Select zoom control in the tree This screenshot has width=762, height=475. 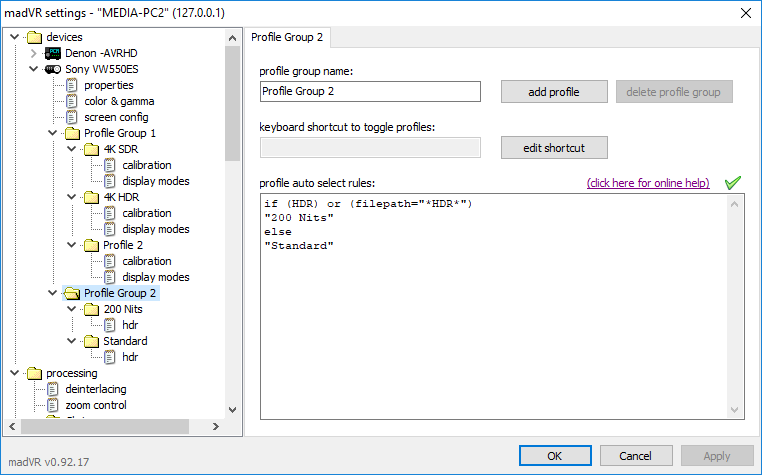click(x=95, y=405)
